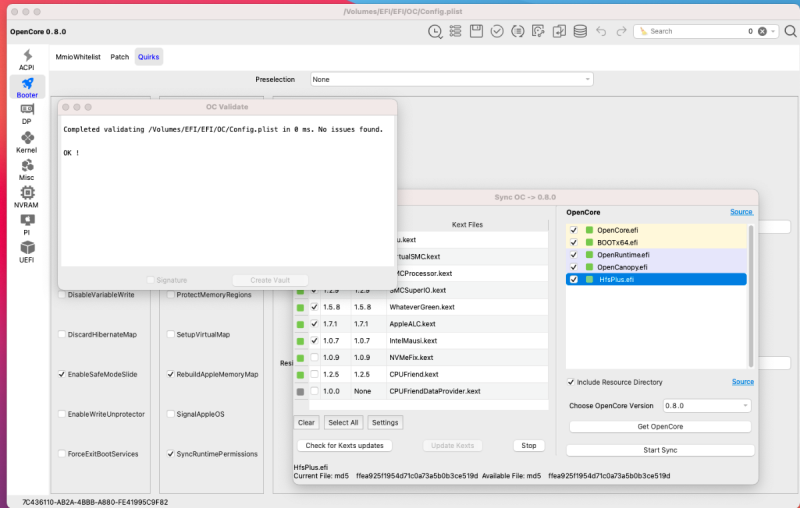The width and height of the screenshot is (800, 508).
Task: Click the validate checkmark toolbar icon
Action: click(x=497, y=32)
